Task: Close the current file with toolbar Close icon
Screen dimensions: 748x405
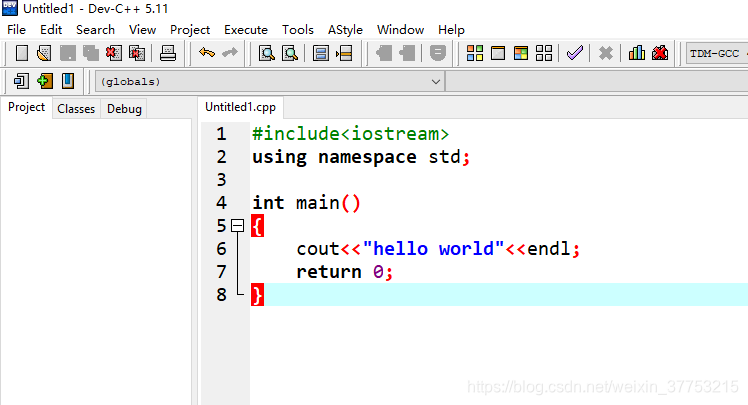Action: coord(114,53)
